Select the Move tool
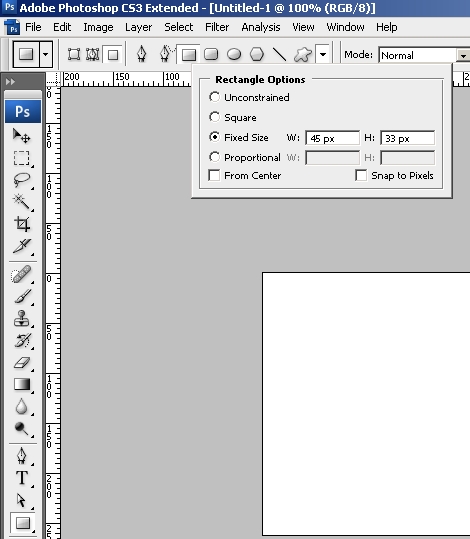 [x=21, y=135]
